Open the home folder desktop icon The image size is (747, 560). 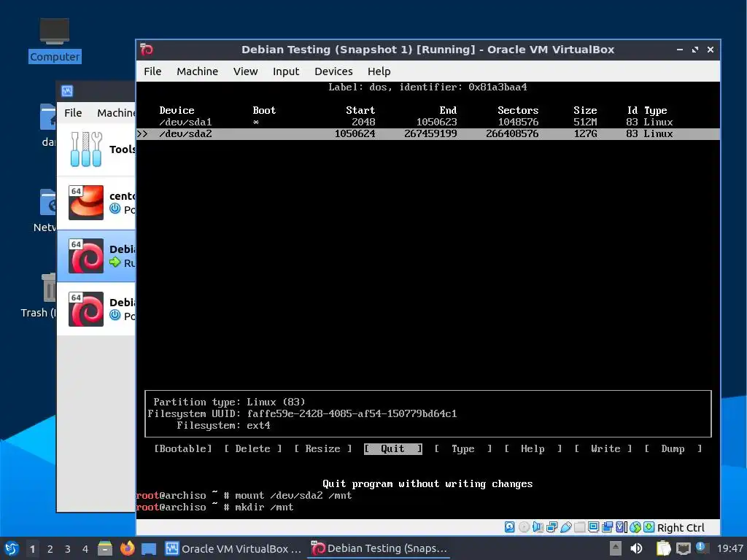(48, 117)
